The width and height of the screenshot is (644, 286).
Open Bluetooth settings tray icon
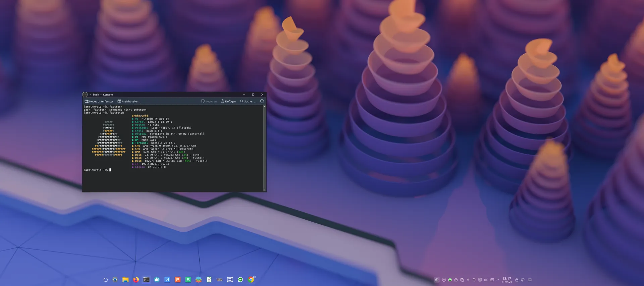coord(468,280)
